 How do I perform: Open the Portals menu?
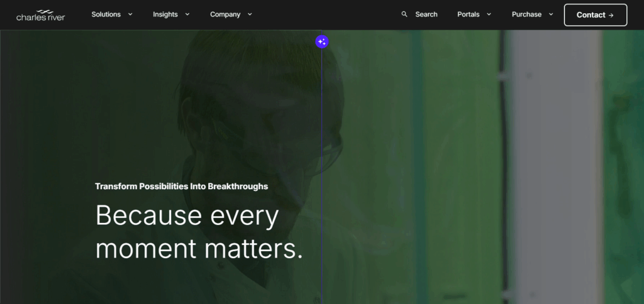pyautogui.click(x=468, y=14)
